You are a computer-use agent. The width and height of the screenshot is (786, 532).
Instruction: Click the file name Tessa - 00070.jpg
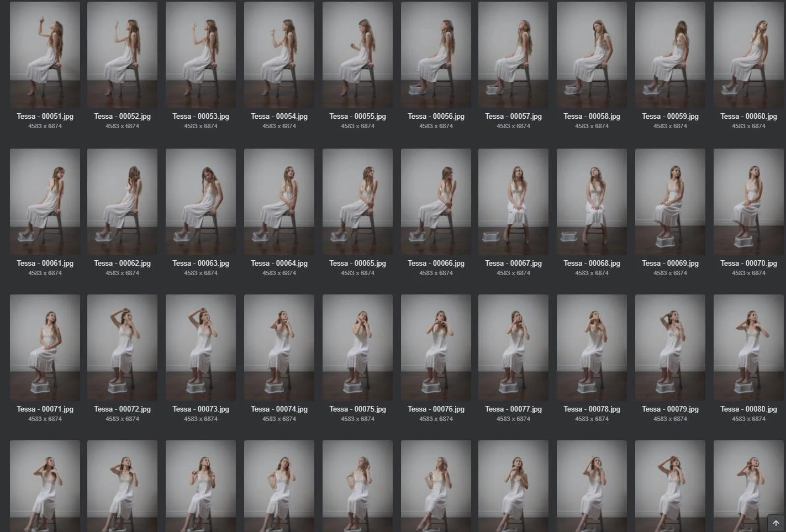click(x=748, y=264)
